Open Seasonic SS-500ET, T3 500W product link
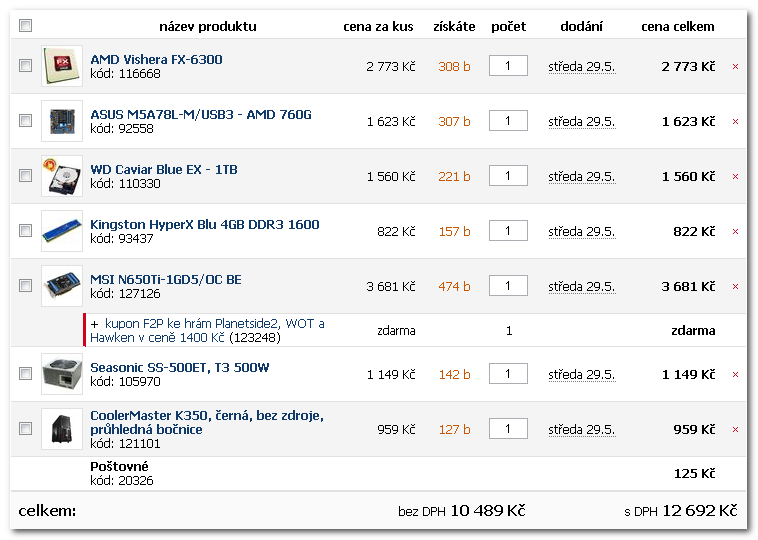This screenshot has height=540, width=758. click(180, 367)
